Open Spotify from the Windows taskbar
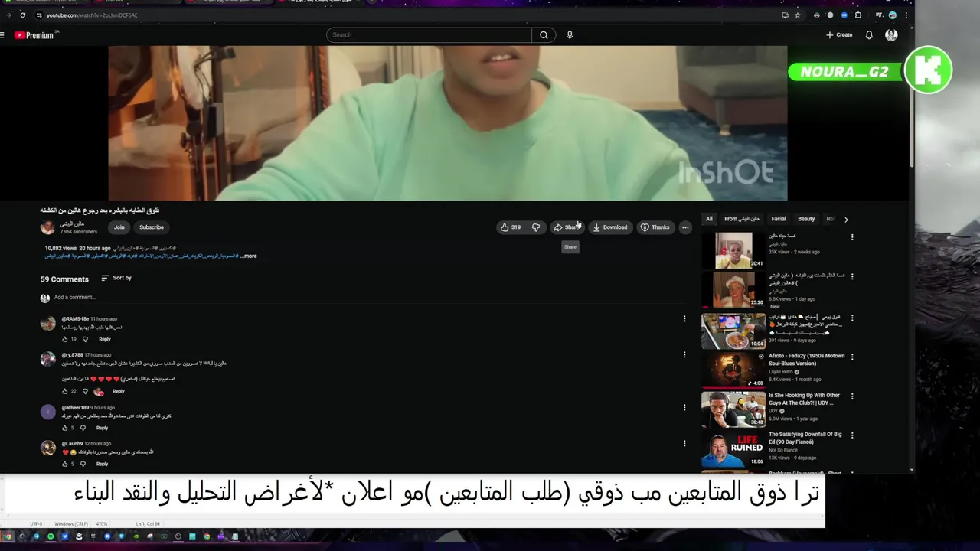This screenshot has width=980, height=551. point(51,536)
